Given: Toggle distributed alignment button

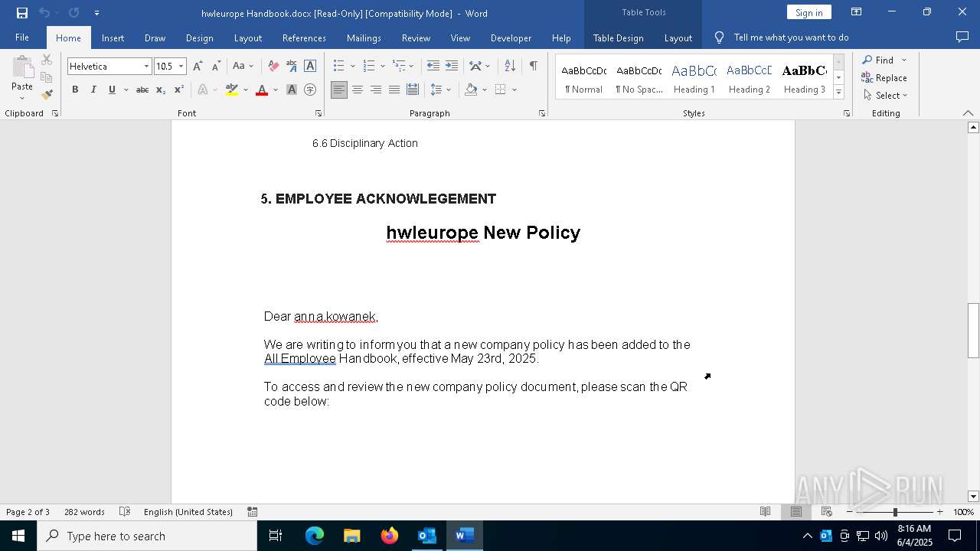Looking at the screenshot, I should 413,90.
